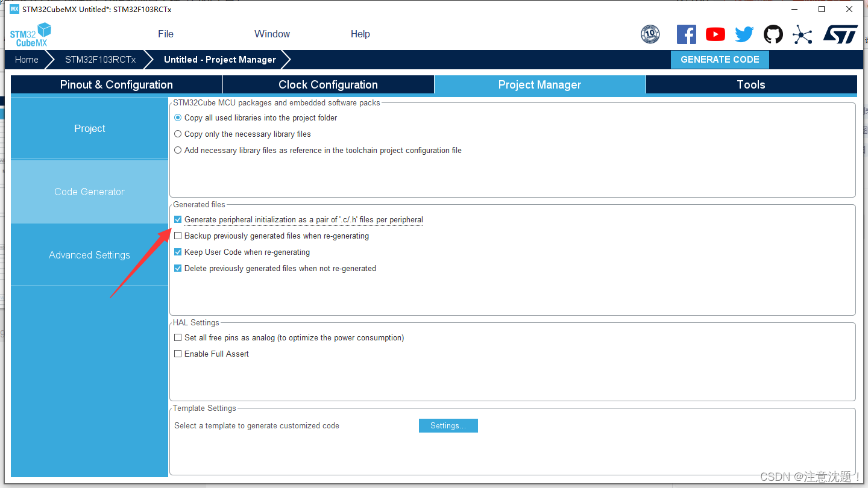Open the 10-year anniversary badge icon
868x488 pixels.
click(x=650, y=34)
